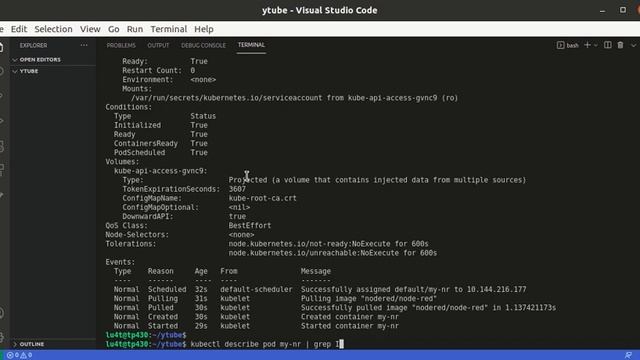640x360 pixels.
Task: Collapse the YTUBE folder section
Action: coord(29,71)
